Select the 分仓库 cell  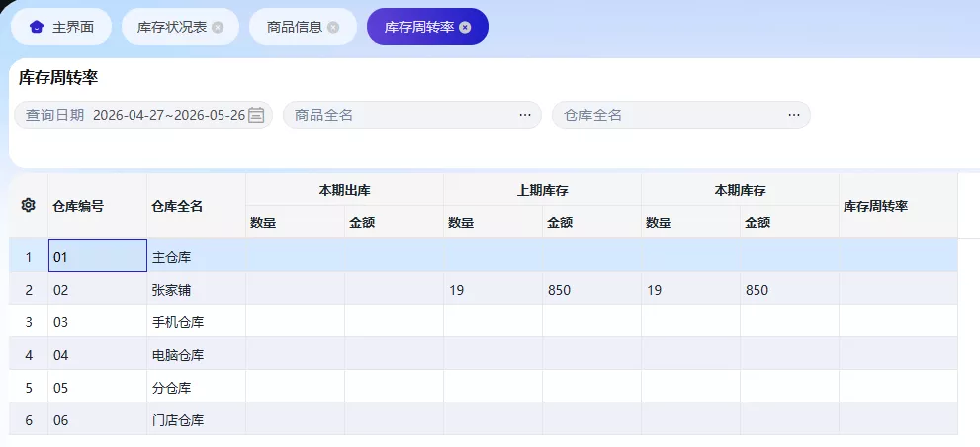[x=196, y=387]
